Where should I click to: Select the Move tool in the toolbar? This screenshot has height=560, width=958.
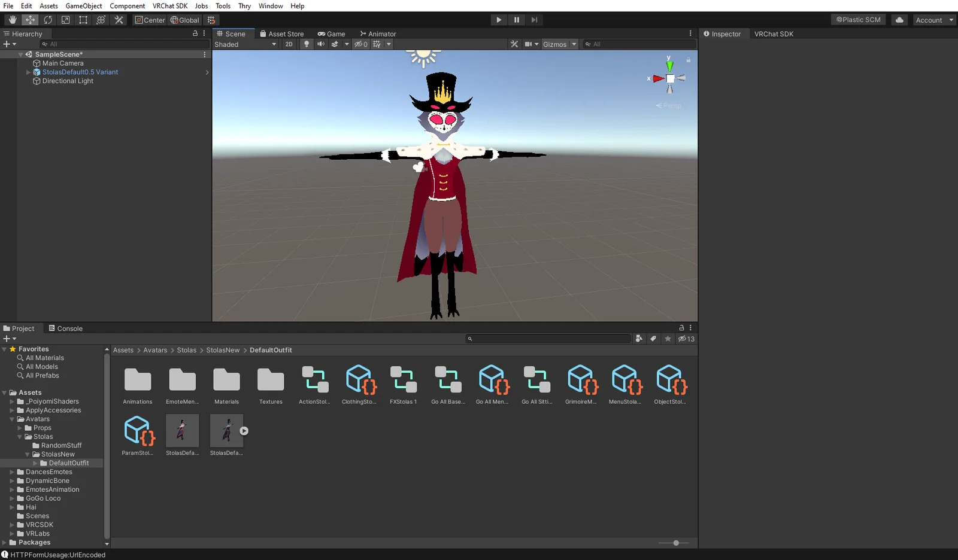click(x=30, y=20)
